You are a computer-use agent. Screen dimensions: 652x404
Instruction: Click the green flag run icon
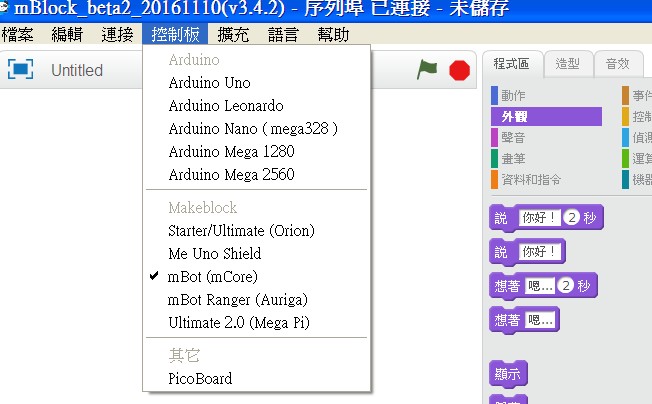point(427,69)
